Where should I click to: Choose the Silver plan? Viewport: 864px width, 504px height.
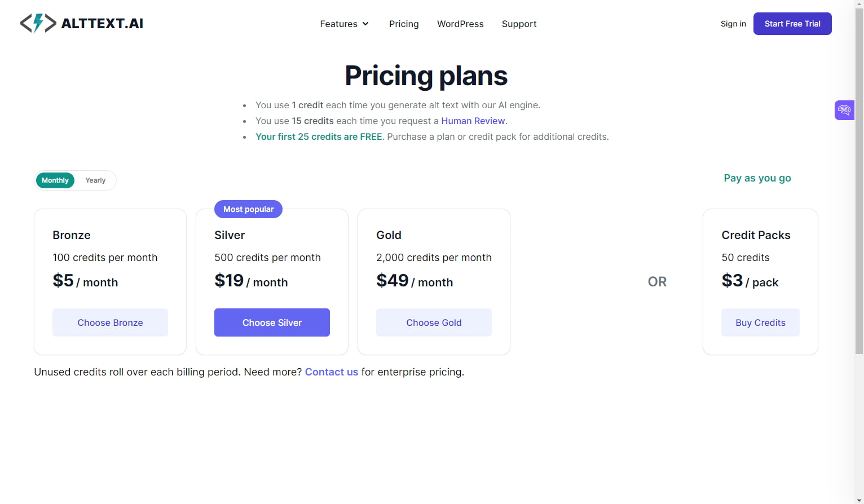click(272, 322)
